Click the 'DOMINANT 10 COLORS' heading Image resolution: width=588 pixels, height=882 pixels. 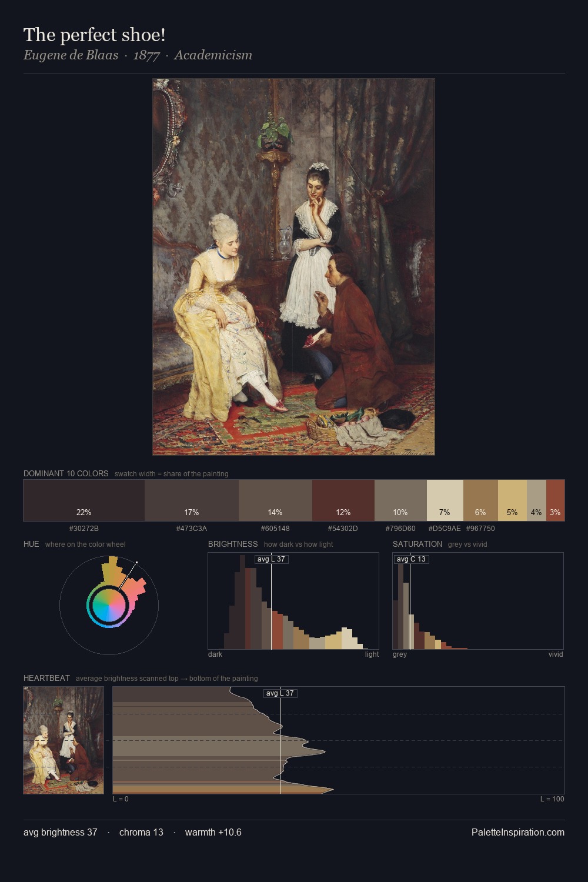[66, 473]
